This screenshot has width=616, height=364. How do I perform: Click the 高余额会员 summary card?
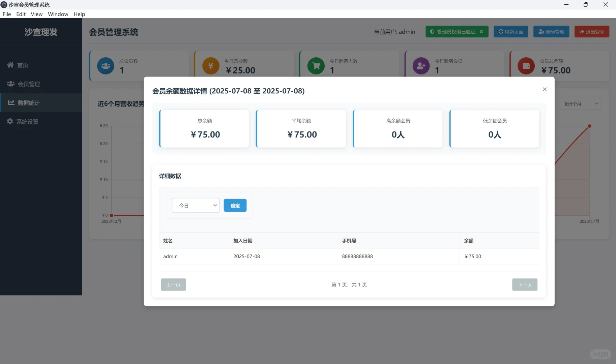(398, 129)
